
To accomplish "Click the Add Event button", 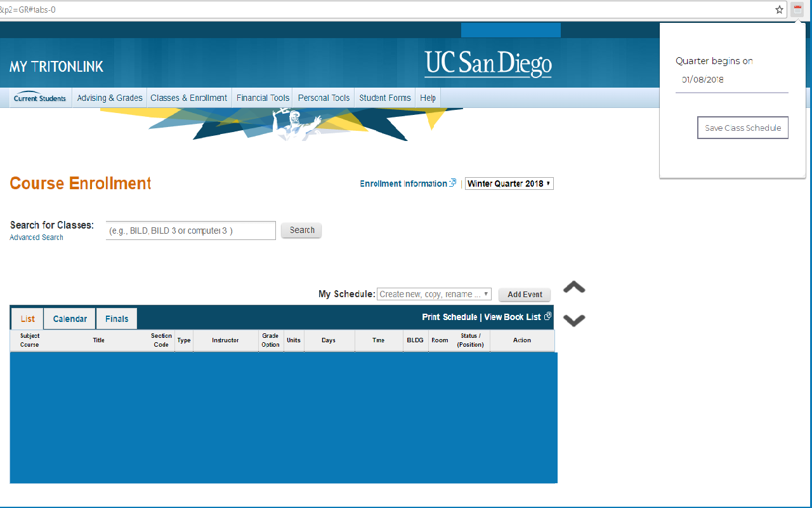I will tap(524, 294).
